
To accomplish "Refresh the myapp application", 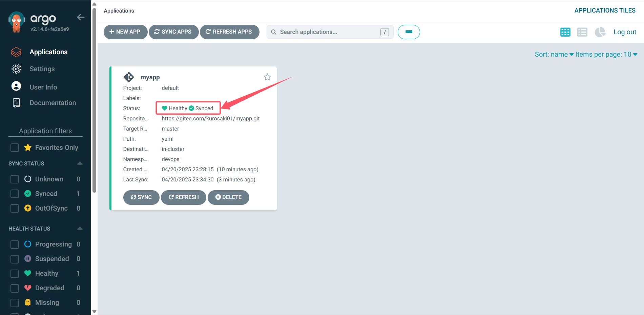I will click(184, 197).
